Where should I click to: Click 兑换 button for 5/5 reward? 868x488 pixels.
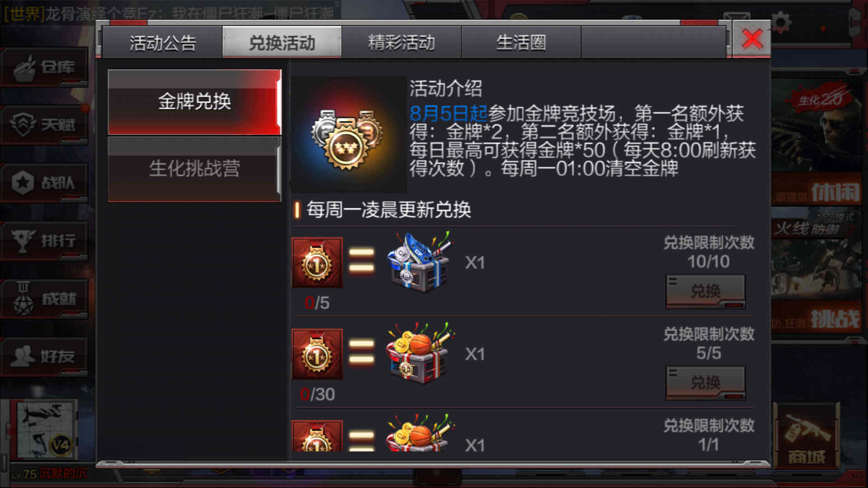coord(706,383)
